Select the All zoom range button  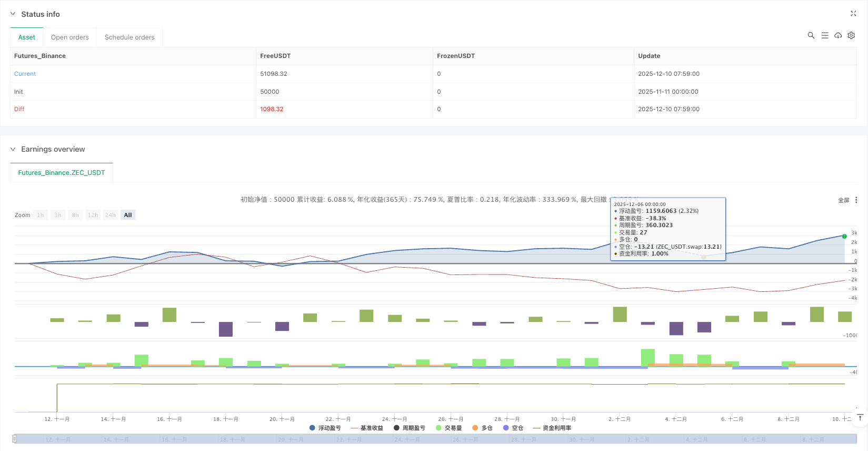[127, 215]
